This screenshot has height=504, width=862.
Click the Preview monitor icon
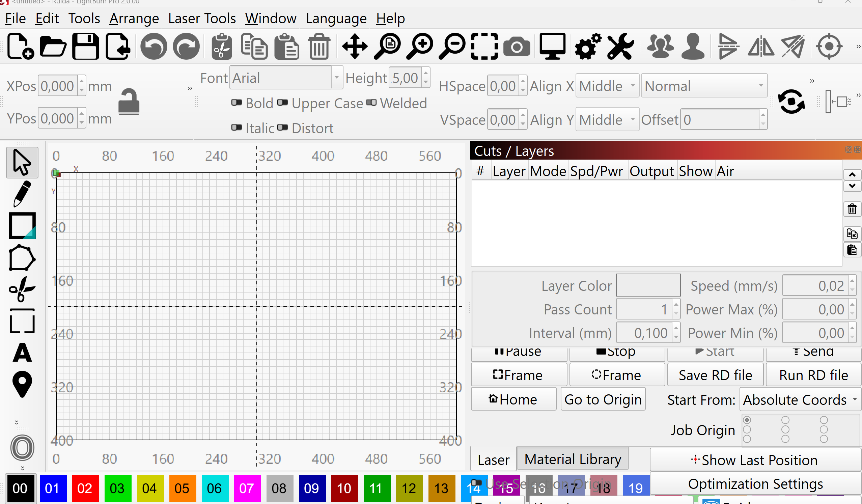tap(552, 46)
